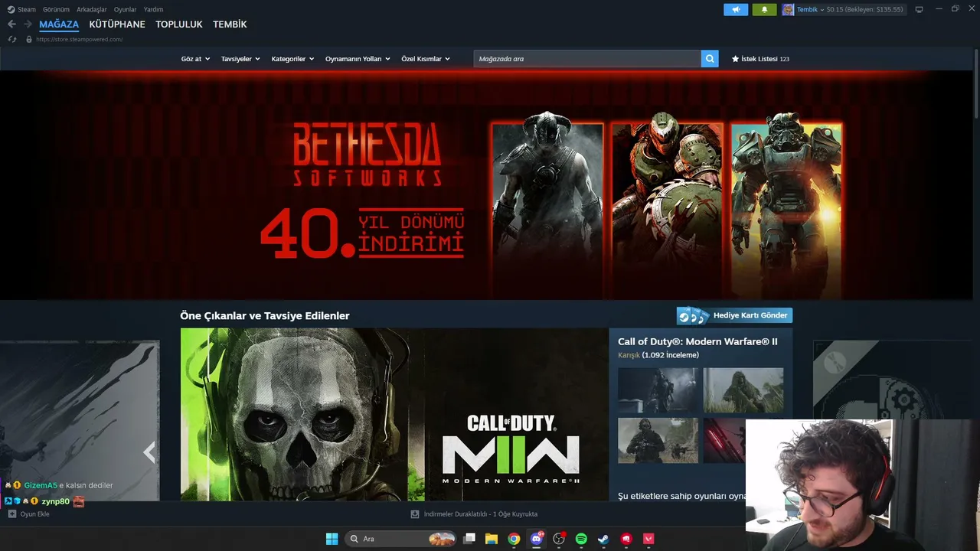
Task: Open the Modern Warfare II featured capsule image
Action: tap(394, 415)
